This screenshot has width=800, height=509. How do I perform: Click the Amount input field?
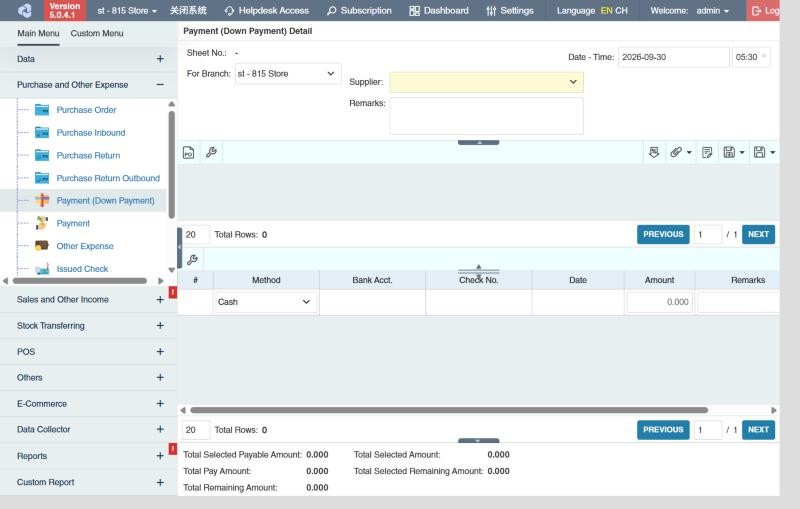pyautogui.click(x=659, y=302)
